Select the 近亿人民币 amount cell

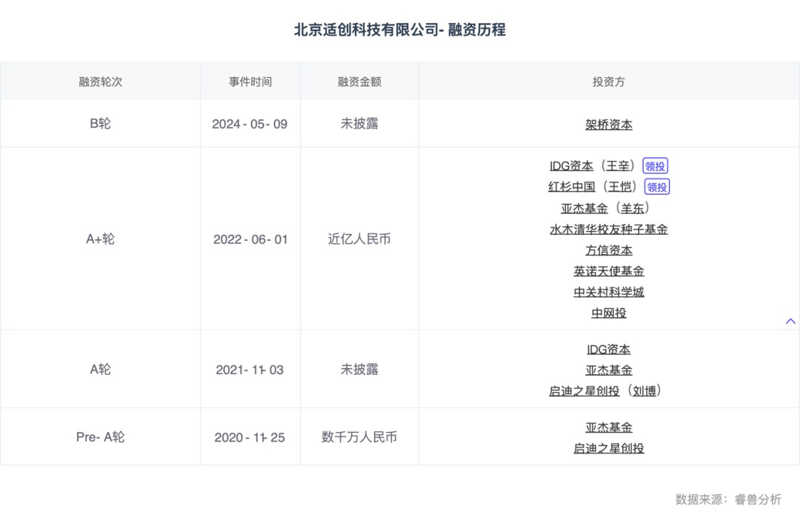pos(359,239)
